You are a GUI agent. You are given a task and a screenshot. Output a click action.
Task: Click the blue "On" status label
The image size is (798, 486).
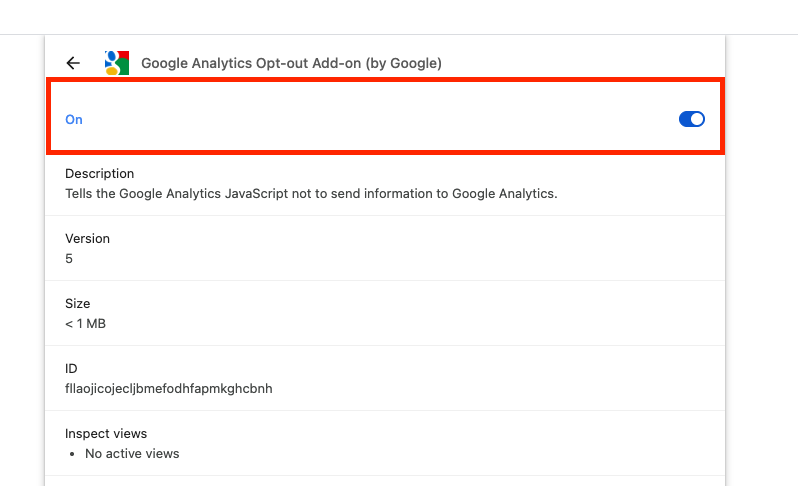click(x=74, y=120)
